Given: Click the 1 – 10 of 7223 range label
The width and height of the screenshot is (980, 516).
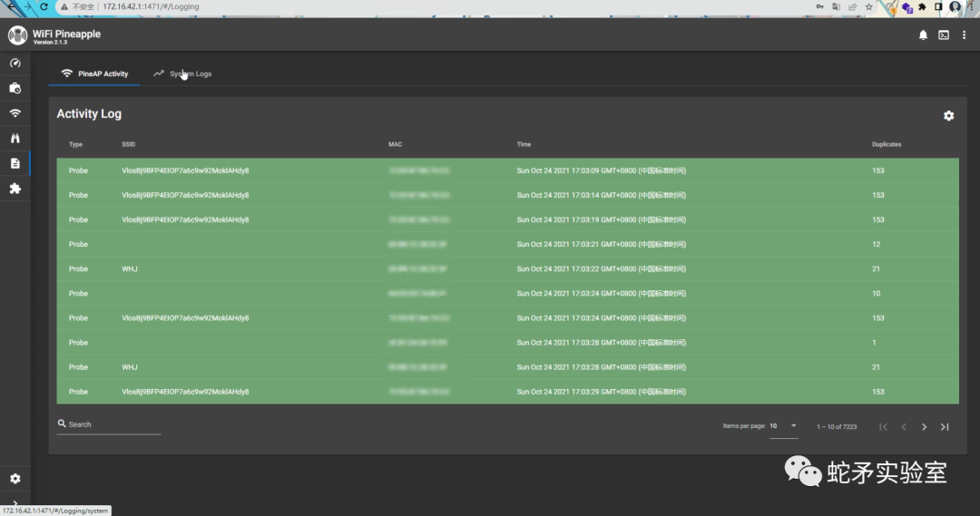Looking at the screenshot, I should click(x=837, y=426).
